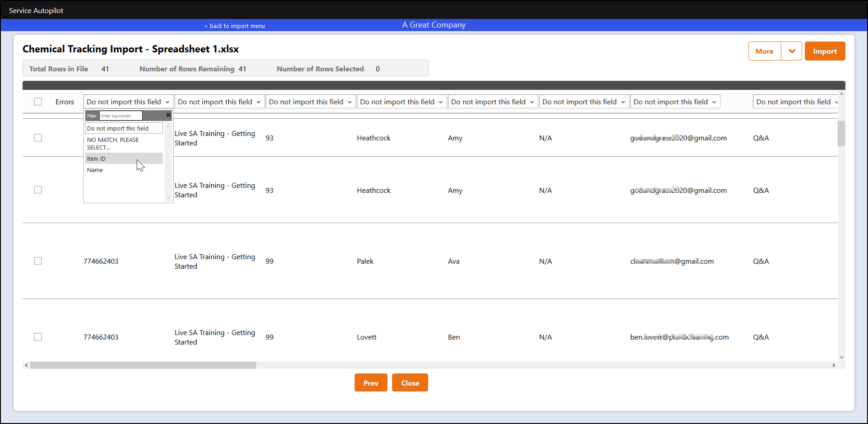Check the row checkbox for Ava Palek
This screenshot has width=868, height=424.
click(x=38, y=261)
